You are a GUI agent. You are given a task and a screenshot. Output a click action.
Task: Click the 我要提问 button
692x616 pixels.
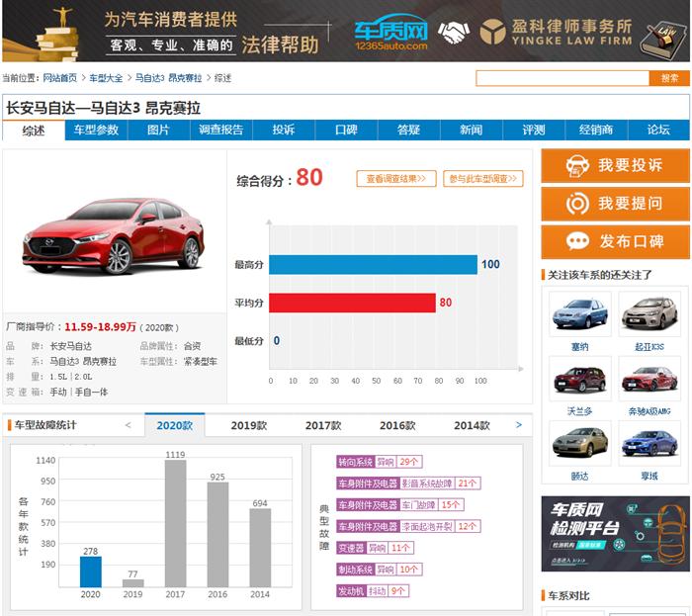pos(615,204)
